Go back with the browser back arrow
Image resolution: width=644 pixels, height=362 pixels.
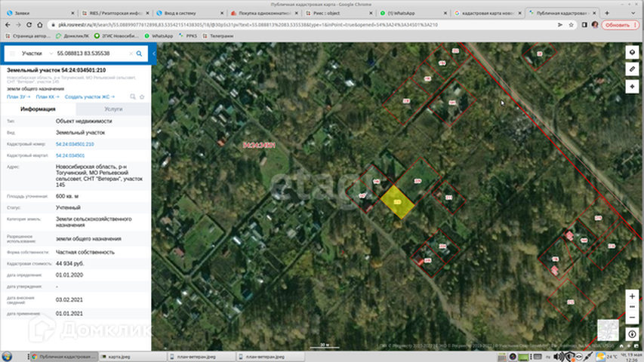(x=8, y=25)
